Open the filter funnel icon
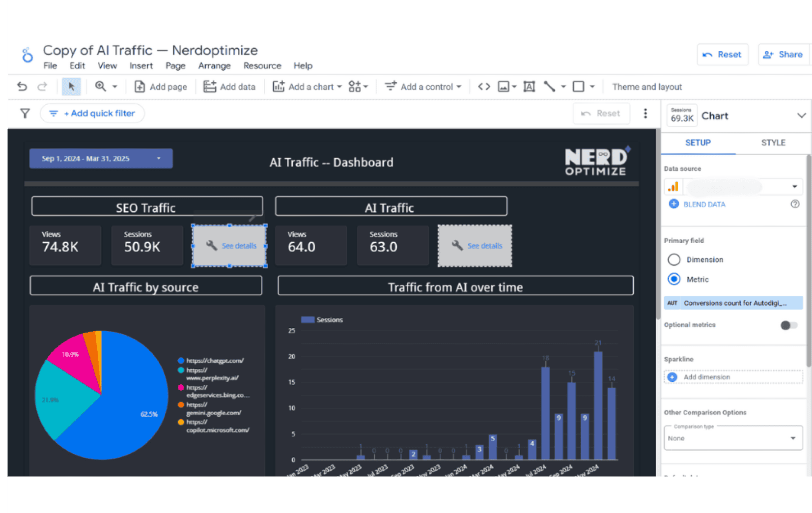 [25, 114]
